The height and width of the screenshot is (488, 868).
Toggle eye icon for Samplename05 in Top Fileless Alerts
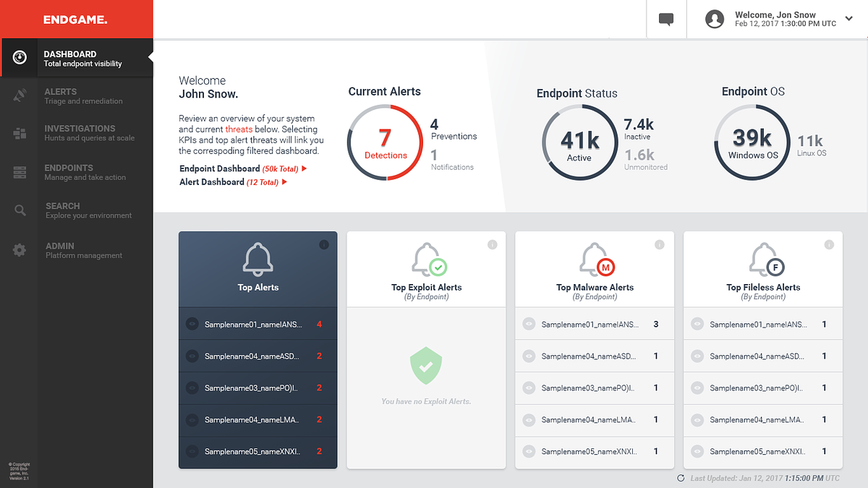pos(697,451)
